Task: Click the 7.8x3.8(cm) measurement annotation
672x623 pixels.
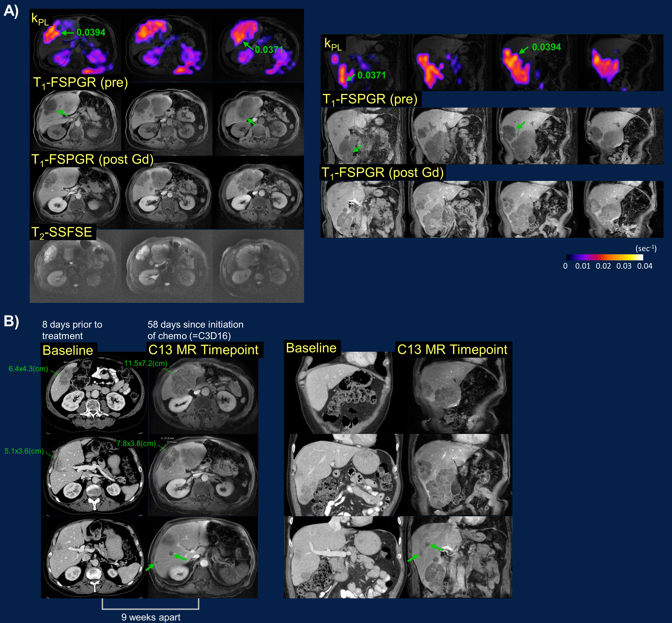Action: [136, 444]
